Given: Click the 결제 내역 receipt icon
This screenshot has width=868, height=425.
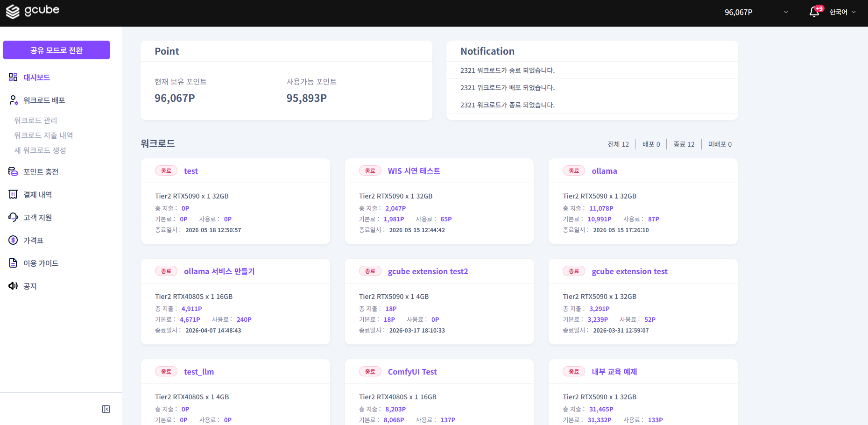Looking at the screenshot, I should (x=13, y=194).
